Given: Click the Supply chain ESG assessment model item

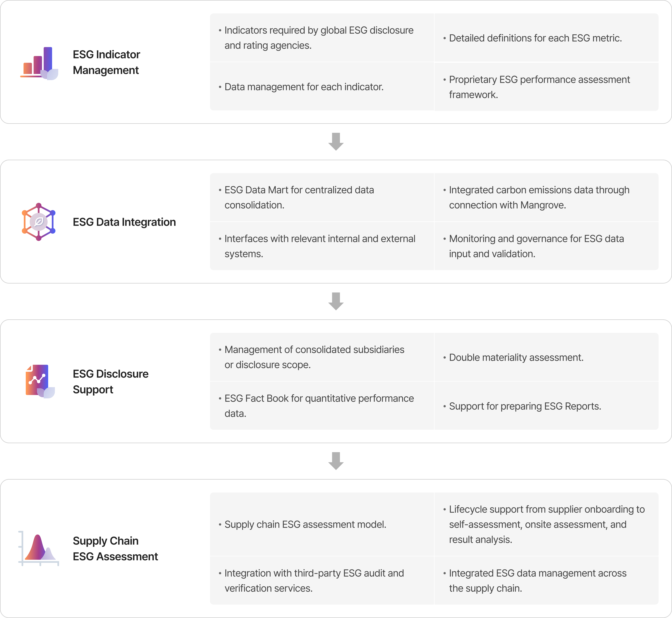Looking at the screenshot, I should point(305,524).
